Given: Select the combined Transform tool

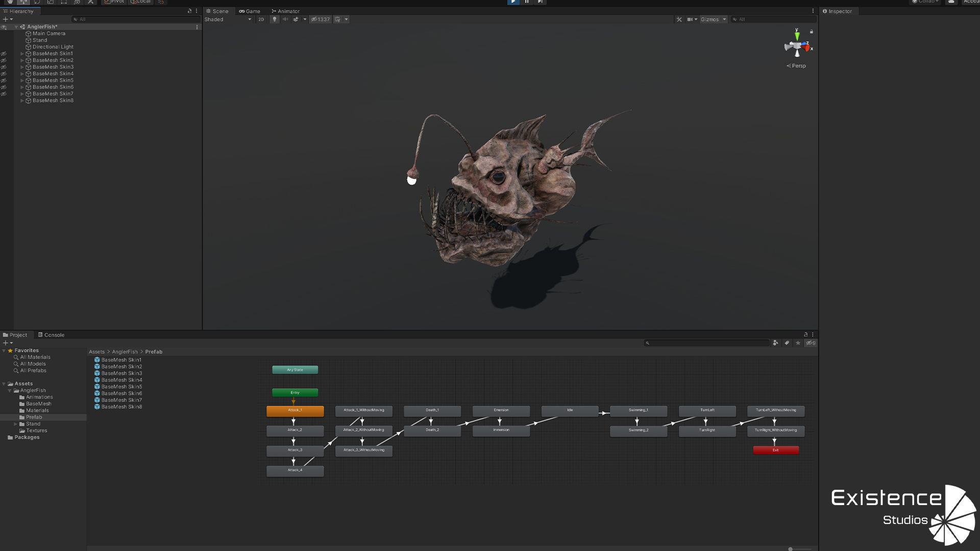Looking at the screenshot, I should tap(77, 2).
